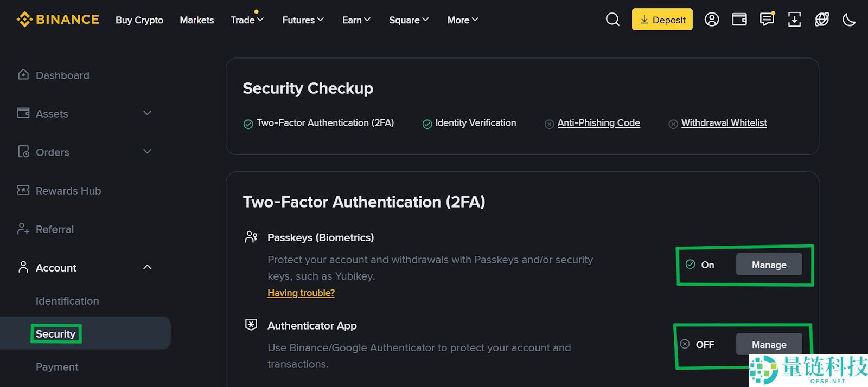Collapse the Account sidebar section

[x=146, y=267]
